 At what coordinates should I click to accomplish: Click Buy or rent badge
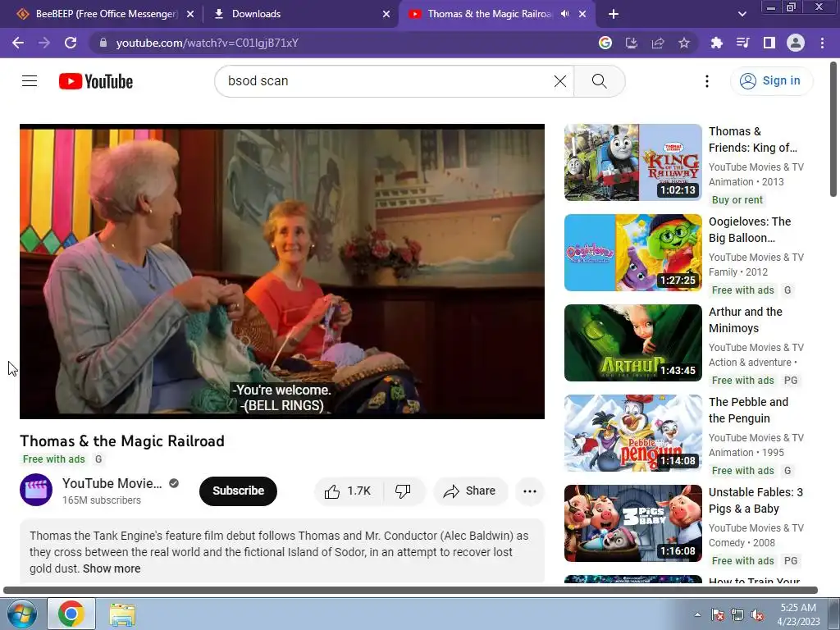coord(737,200)
